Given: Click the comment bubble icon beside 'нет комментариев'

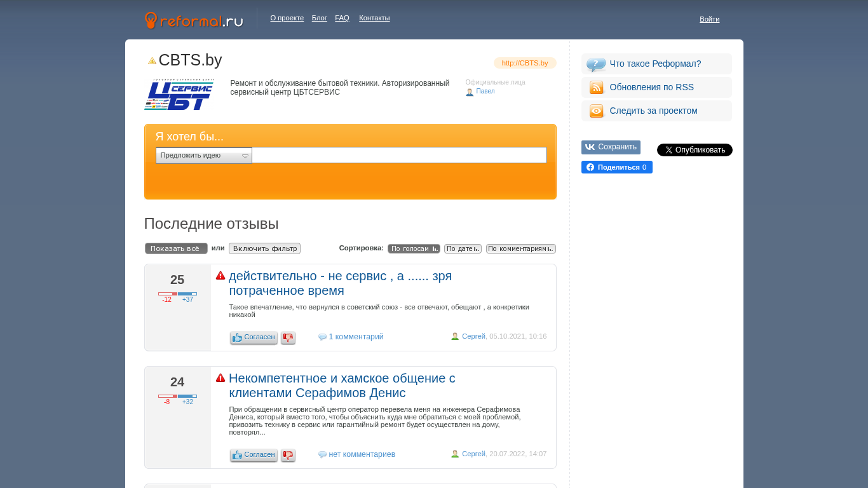Looking at the screenshot, I should [x=322, y=455].
